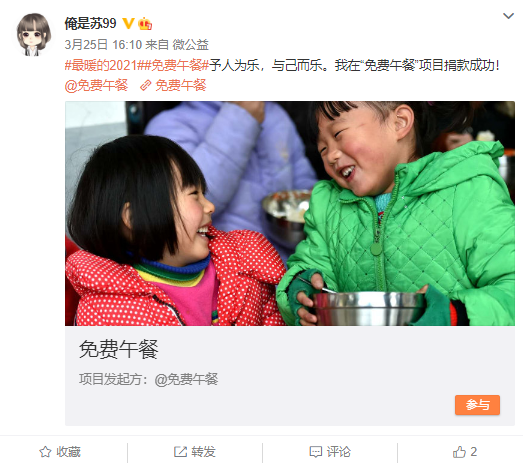Open the 免费午餐 project card title

coord(119,349)
